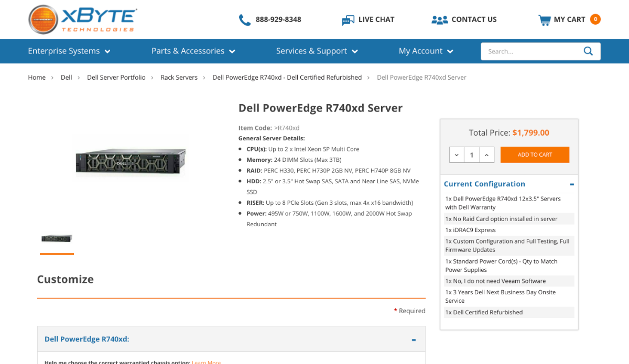The image size is (629, 364).
Task: Open LIVE CHAT link
Action: coord(376,19)
